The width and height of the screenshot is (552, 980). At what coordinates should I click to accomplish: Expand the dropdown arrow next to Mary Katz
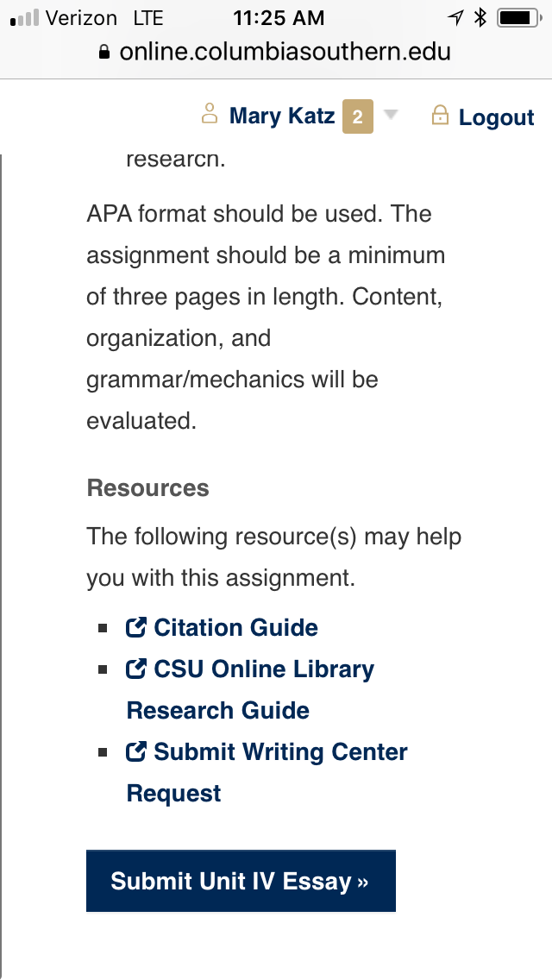(390, 115)
